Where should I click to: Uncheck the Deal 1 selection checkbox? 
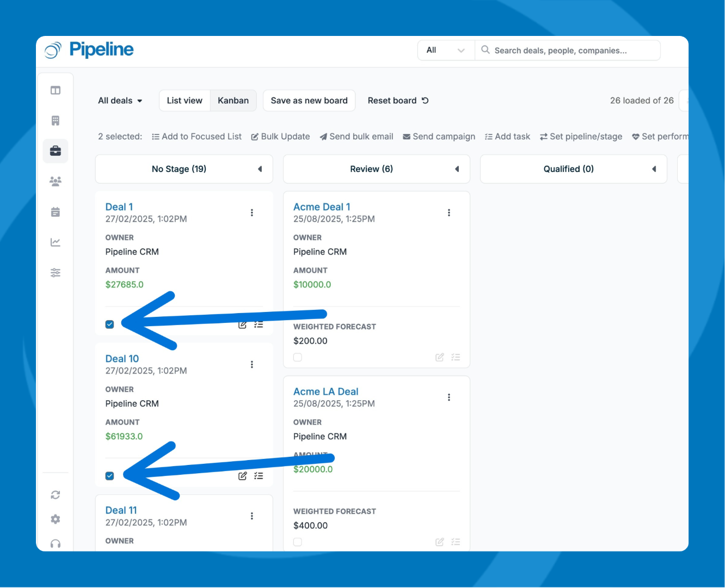(x=109, y=324)
